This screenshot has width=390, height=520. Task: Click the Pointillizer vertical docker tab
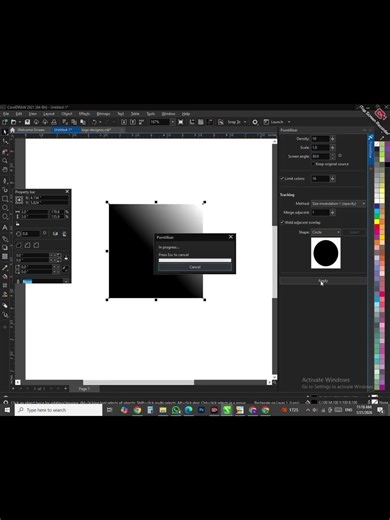(370, 148)
